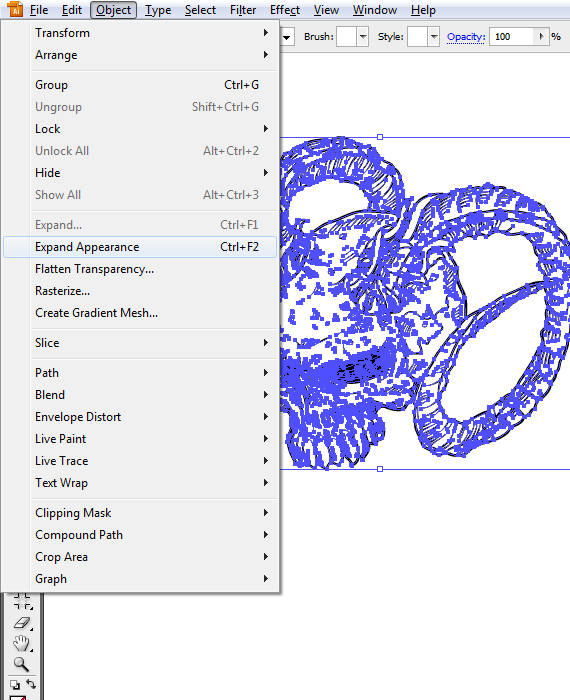
Task: Click the Opacity value field
Action: [512, 37]
